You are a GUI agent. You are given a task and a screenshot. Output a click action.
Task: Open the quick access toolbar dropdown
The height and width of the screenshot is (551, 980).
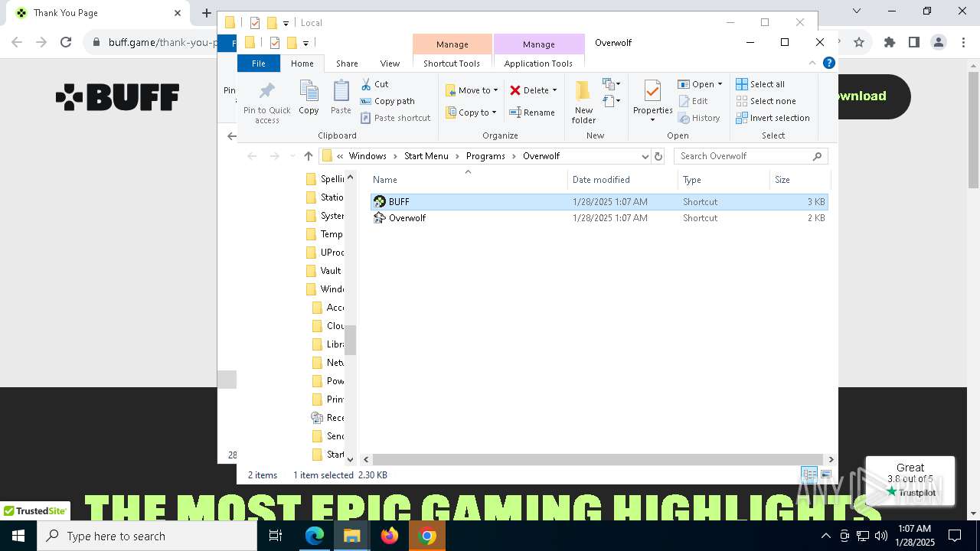tap(305, 43)
